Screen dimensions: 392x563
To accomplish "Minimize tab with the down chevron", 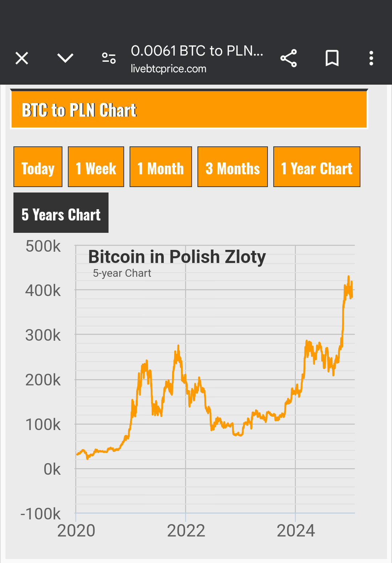I will 65,58.
